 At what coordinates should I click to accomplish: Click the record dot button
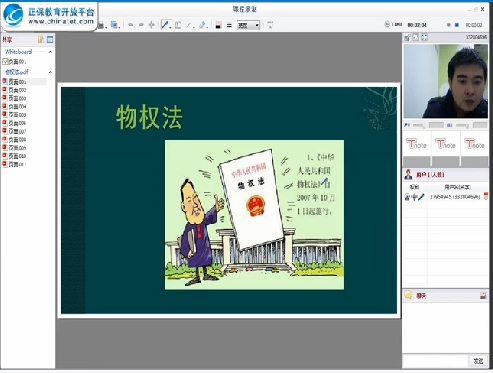tap(449, 25)
